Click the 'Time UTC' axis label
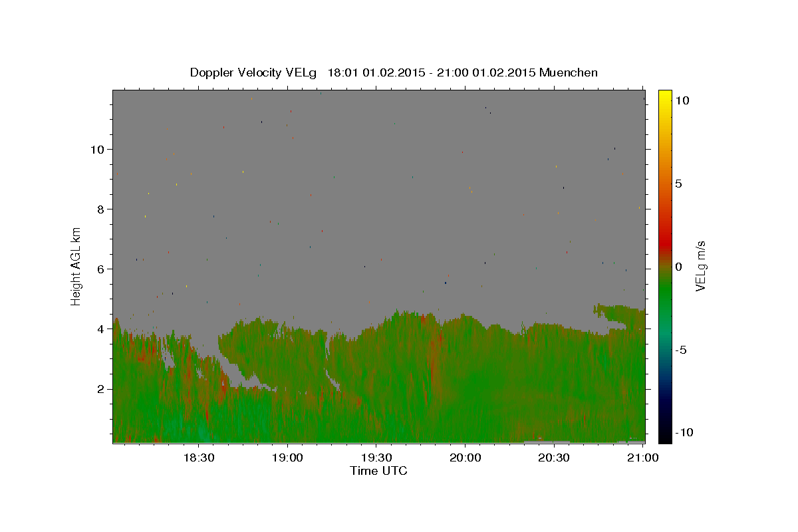 378,471
